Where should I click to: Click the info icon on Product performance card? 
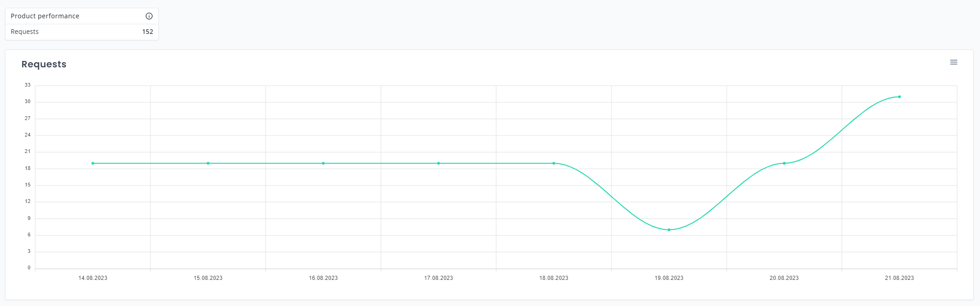click(x=149, y=16)
